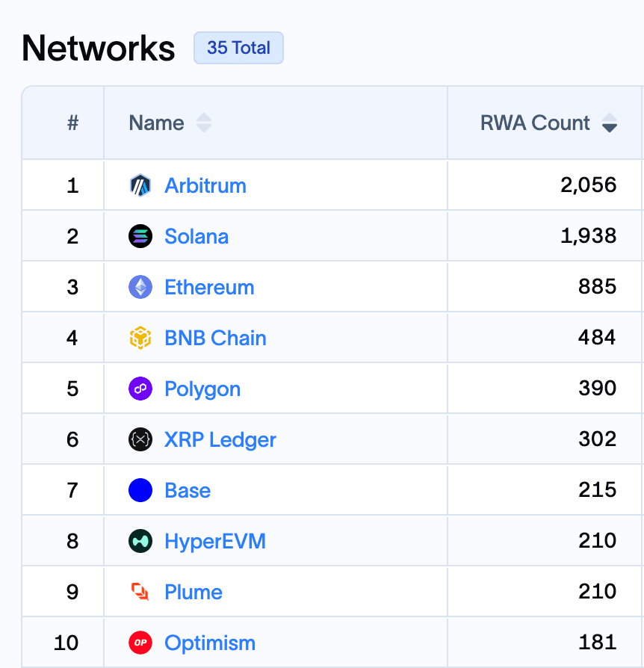Click the BNB Chain logo icon
Image resolution: width=644 pixels, height=668 pixels.
[x=140, y=338]
